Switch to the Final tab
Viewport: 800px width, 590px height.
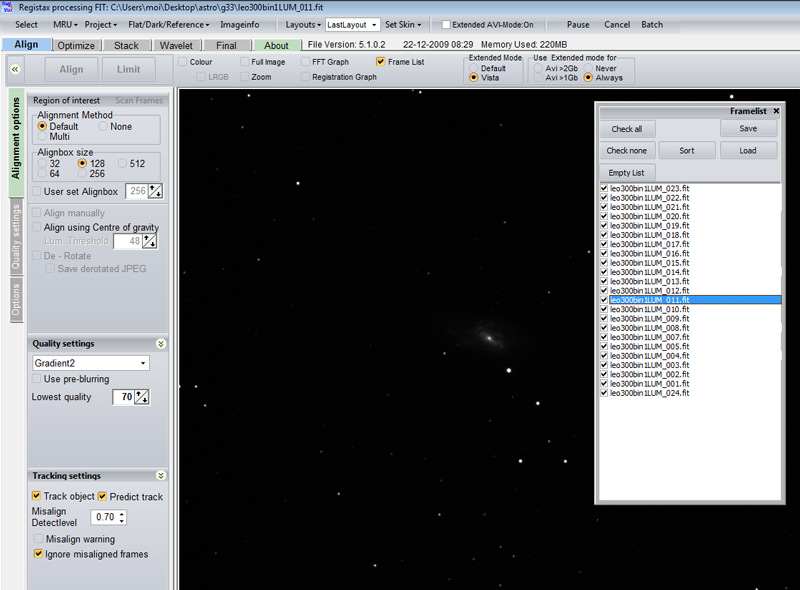click(x=227, y=45)
